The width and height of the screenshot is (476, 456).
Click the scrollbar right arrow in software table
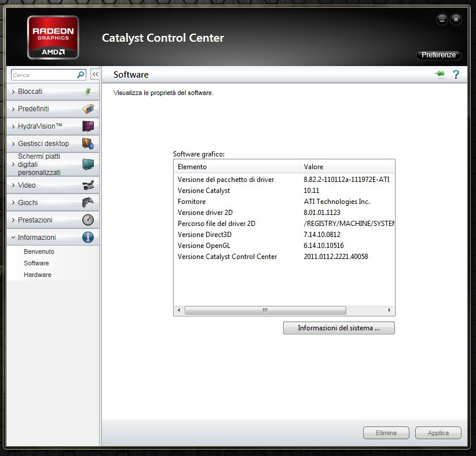tap(390, 310)
